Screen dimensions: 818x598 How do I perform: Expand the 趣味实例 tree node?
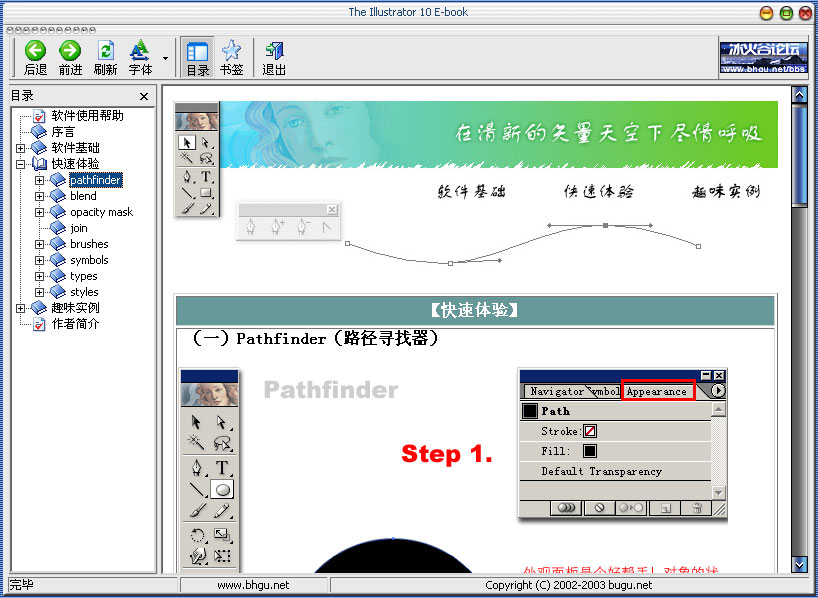[20, 308]
